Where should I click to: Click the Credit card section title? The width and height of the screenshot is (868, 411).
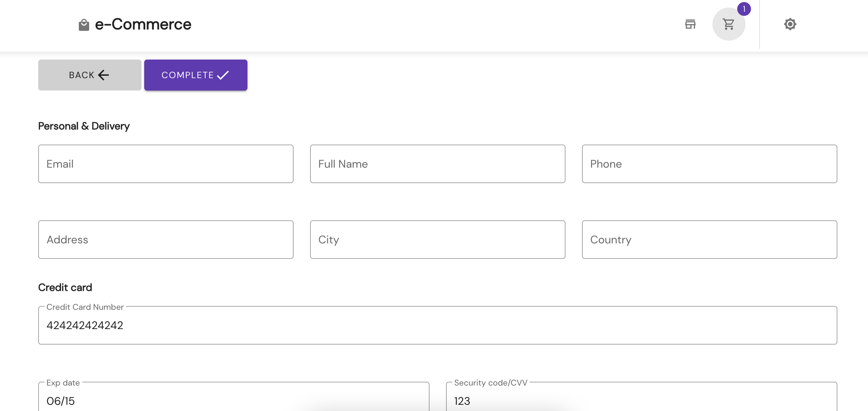click(65, 287)
